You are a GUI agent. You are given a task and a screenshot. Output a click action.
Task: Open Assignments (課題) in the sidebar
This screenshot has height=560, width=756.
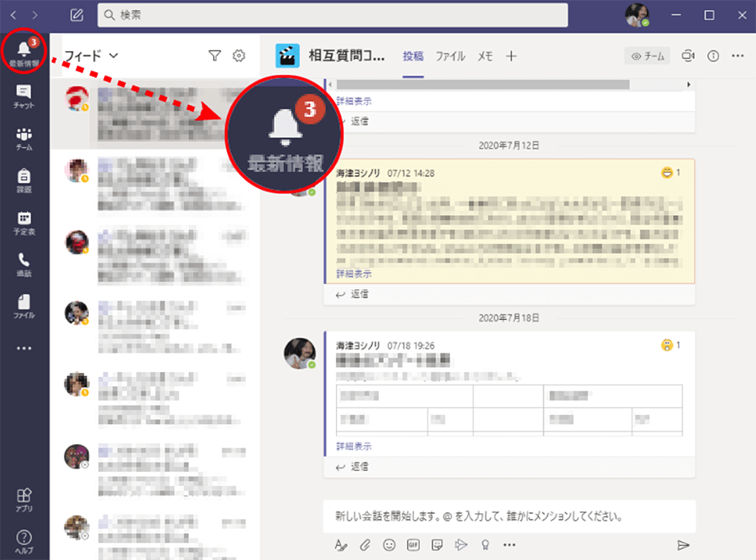click(x=24, y=181)
